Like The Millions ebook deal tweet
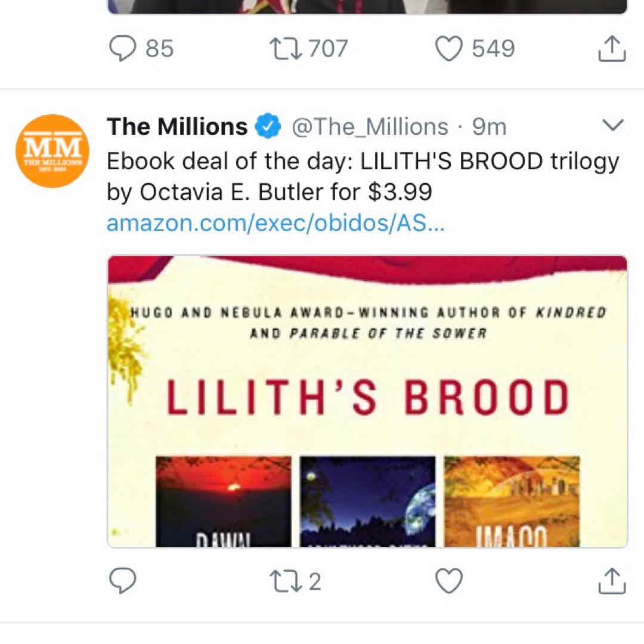 [x=449, y=581]
